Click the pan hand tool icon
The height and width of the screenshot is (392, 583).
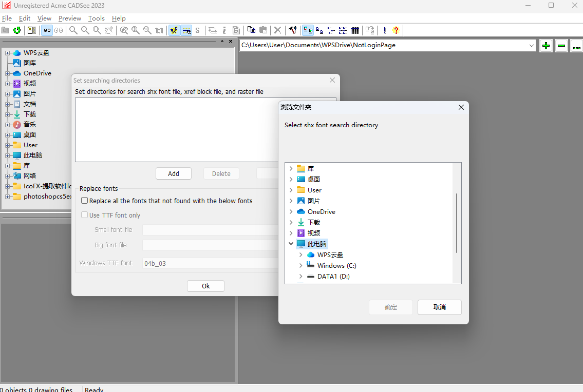click(x=109, y=30)
